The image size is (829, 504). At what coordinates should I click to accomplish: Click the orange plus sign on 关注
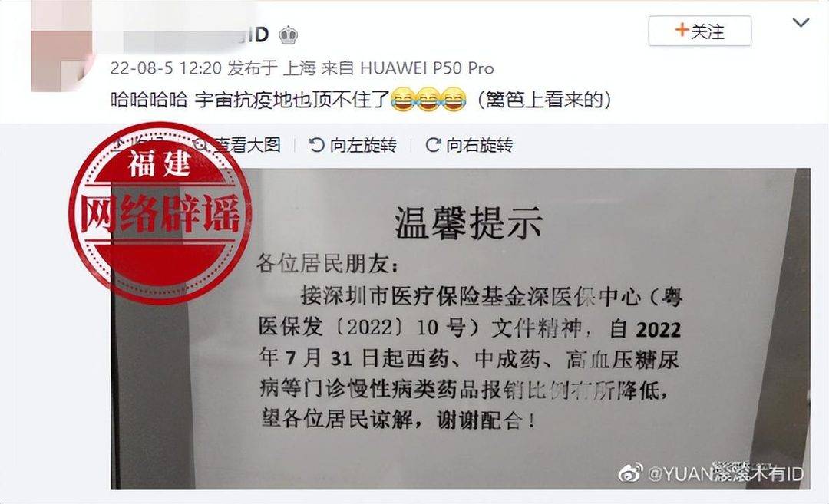click(x=682, y=30)
